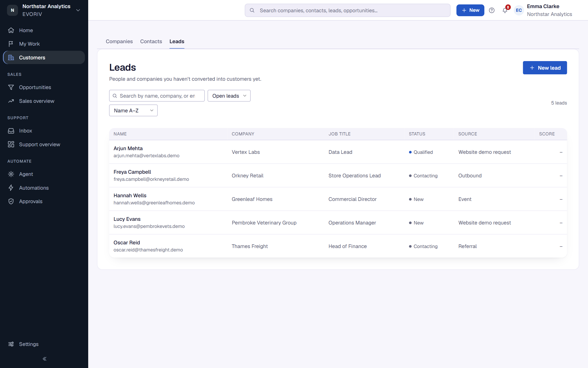Screen dimensions: 588x368
Task: Focus the search by name field
Action: (157, 96)
